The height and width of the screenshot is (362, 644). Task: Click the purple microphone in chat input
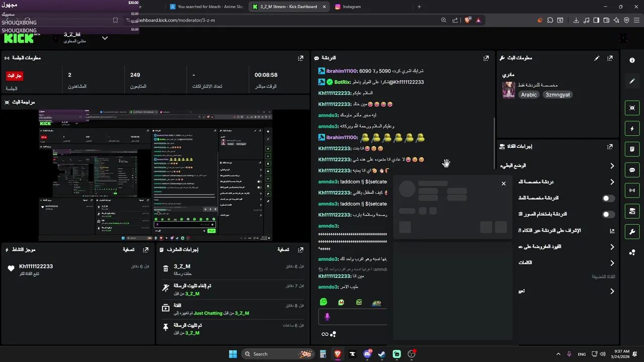point(327,317)
